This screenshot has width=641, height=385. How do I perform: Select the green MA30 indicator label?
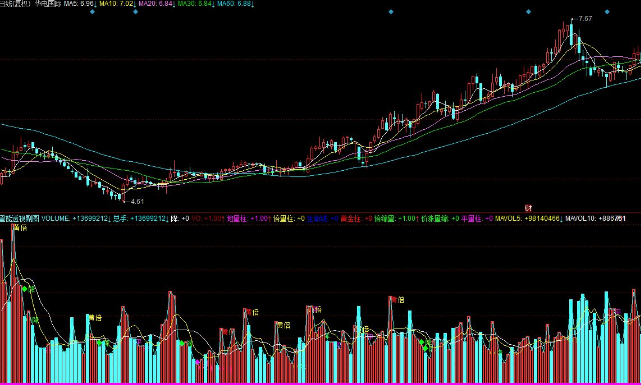(195, 4)
